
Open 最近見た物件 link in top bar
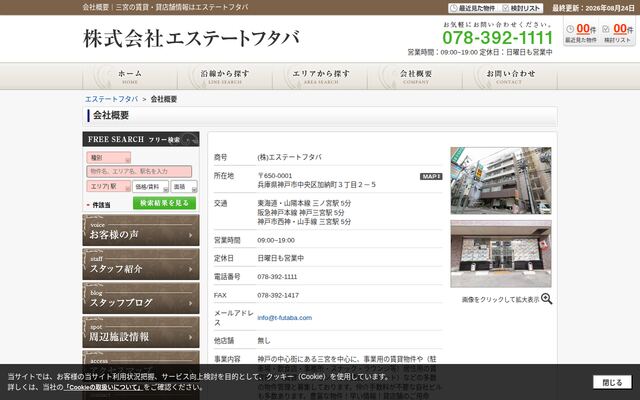(x=473, y=8)
